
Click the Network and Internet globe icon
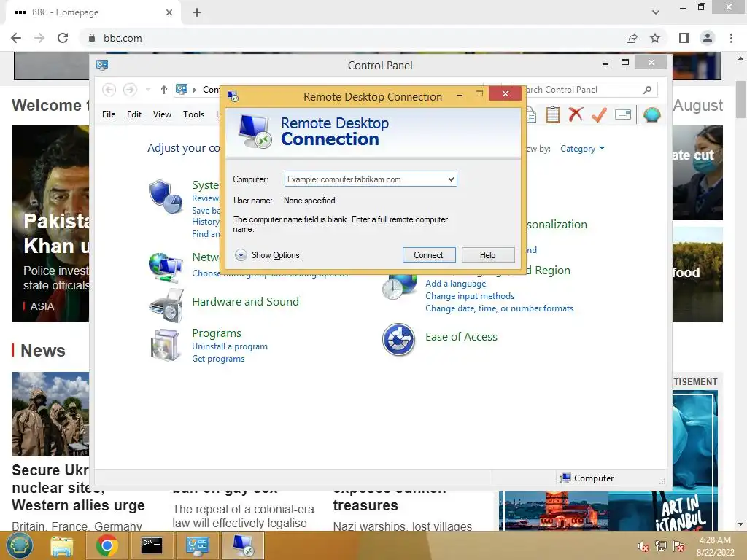(x=165, y=267)
